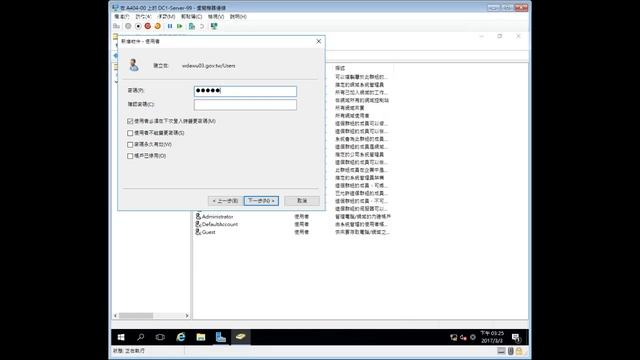Click the green Reset toolbar icon
The height and width of the screenshot is (360, 640).
tap(180, 26)
